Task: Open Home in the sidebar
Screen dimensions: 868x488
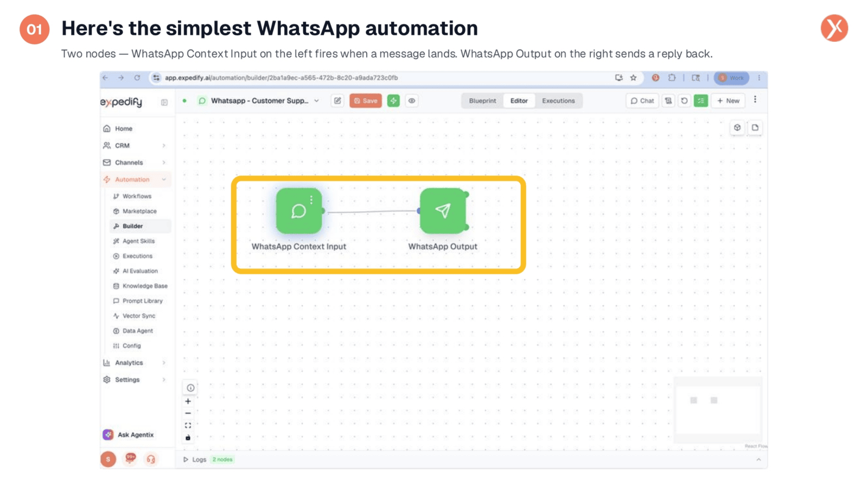Action: click(x=124, y=129)
